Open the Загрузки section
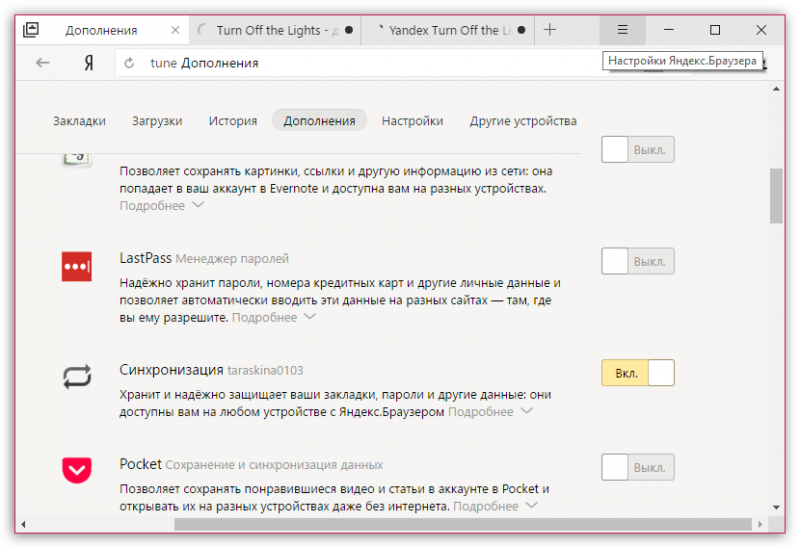800x548 pixels. (x=157, y=121)
